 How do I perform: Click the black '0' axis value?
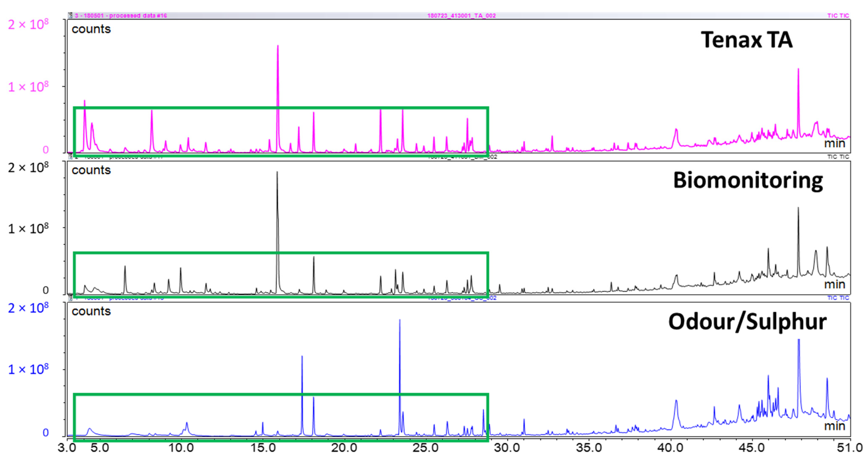click(x=46, y=290)
